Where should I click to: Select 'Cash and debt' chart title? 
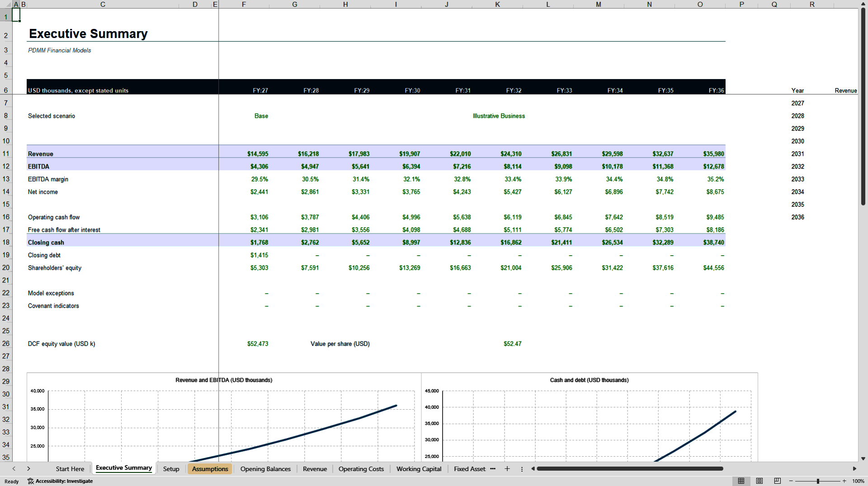click(x=589, y=380)
